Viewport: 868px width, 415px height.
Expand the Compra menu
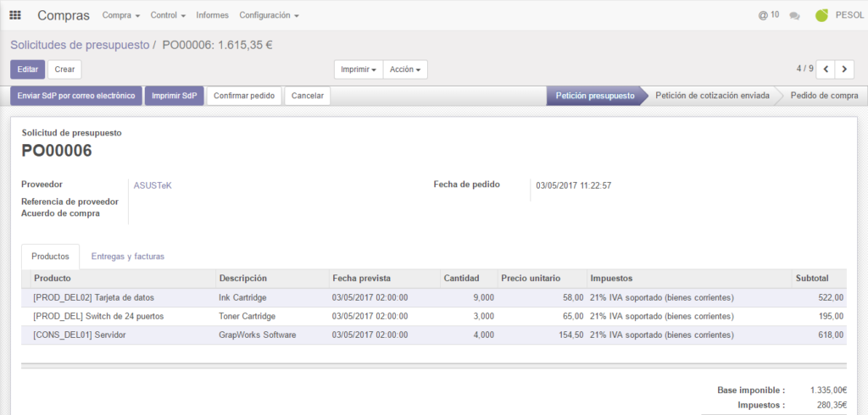120,15
